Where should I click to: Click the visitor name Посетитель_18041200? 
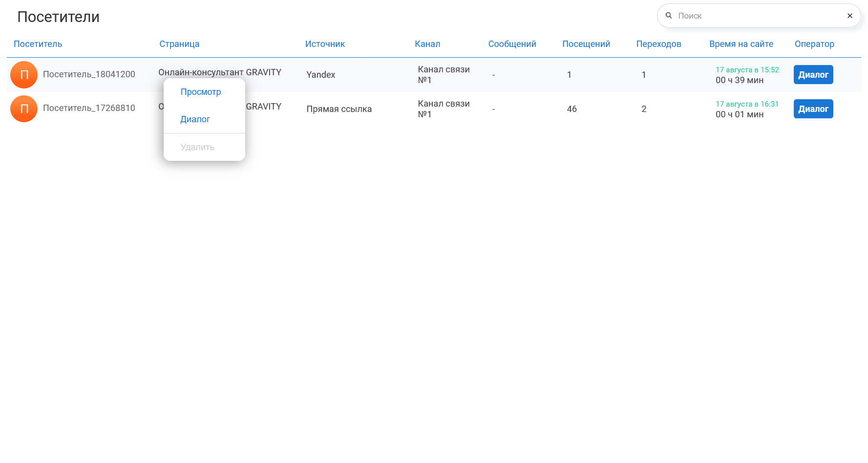point(89,74)
